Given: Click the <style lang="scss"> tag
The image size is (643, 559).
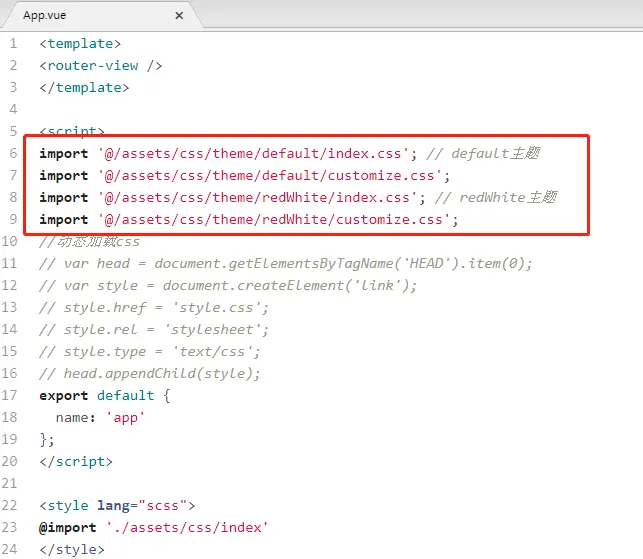Looking at the screenshot, I should point(117,506).
